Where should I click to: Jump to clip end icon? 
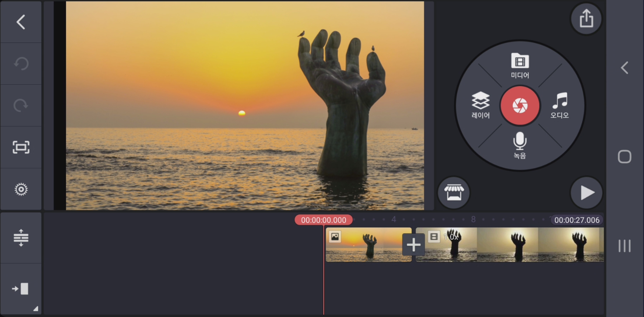tap(21, 289)
